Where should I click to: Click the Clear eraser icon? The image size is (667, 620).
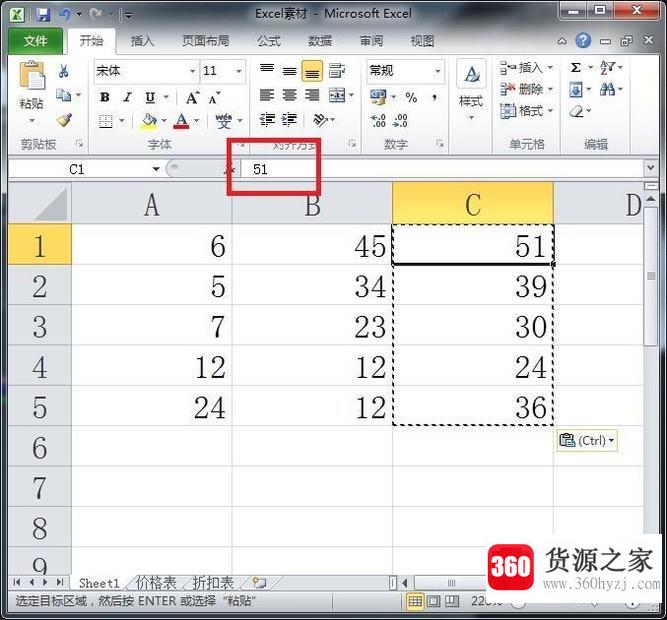pyautogui.click(x=576, y=111)
